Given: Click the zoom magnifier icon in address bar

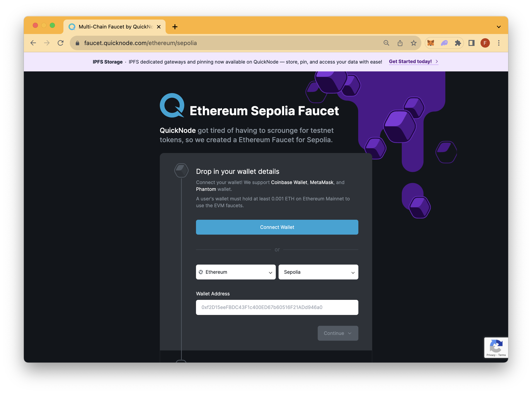Looking at the screenshot, I should [x=386, y=43].
